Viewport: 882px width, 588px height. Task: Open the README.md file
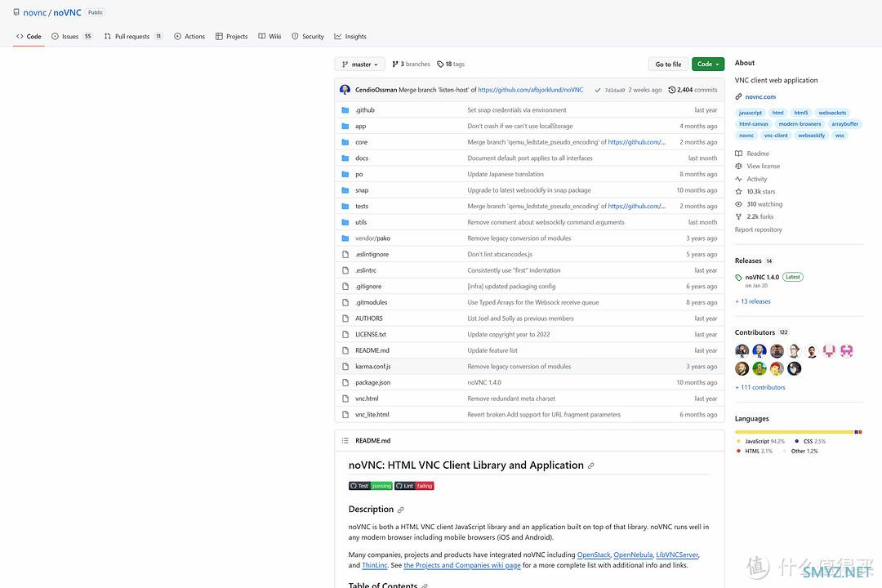(x=372, y=350)
